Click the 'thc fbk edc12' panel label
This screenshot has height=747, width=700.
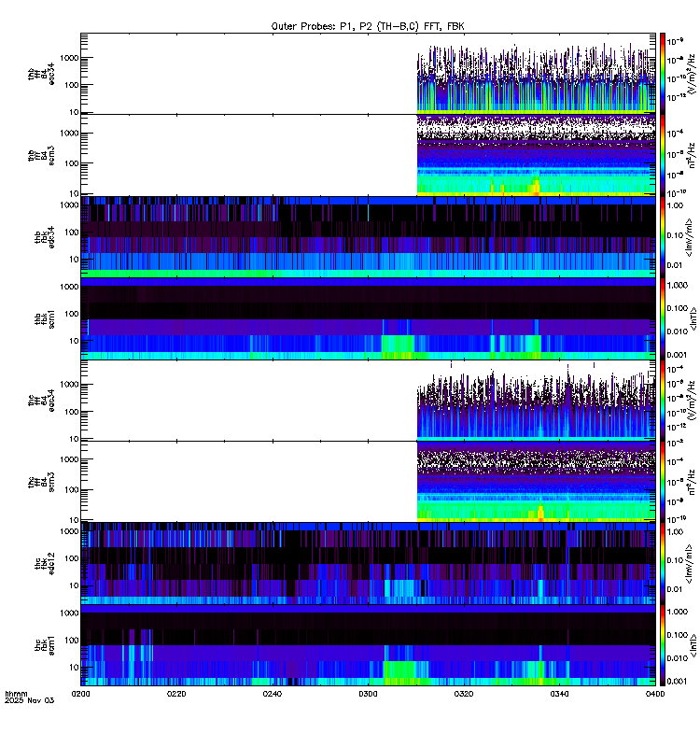click(x=45, y=564)
